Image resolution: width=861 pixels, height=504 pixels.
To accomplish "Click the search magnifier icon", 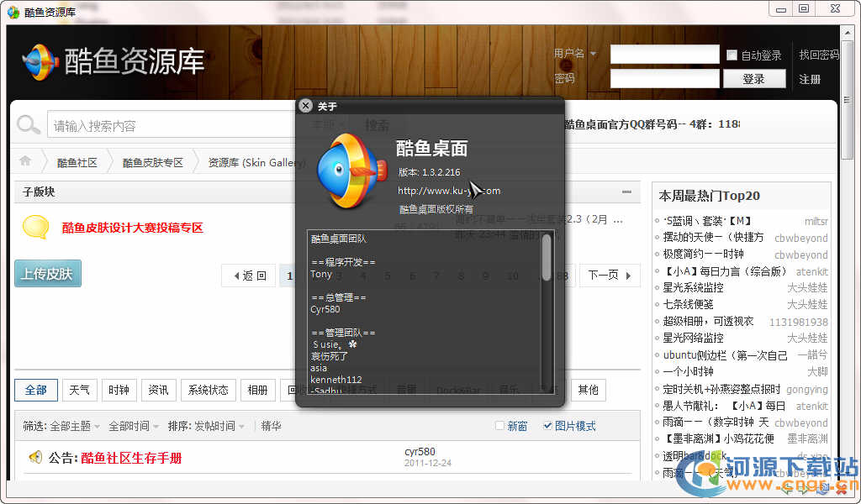I will click(x=29, y=125).
